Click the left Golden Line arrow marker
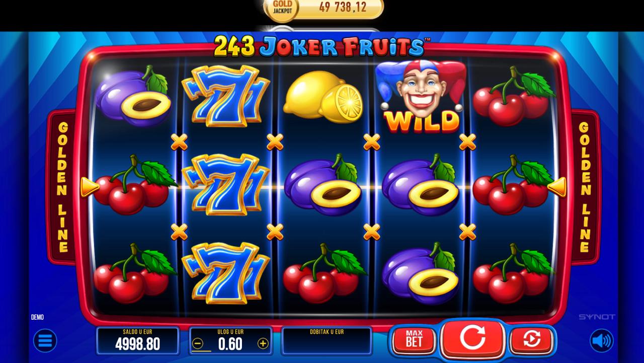Screen dimensions: 644x363 click(90, 187)
